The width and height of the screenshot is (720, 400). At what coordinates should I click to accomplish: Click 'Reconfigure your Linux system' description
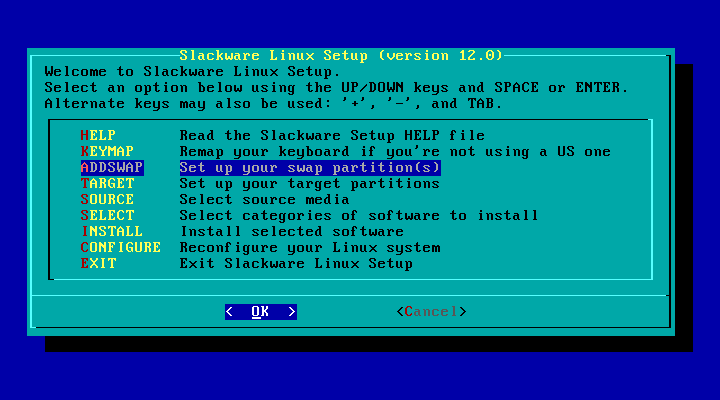click(309, 248)
